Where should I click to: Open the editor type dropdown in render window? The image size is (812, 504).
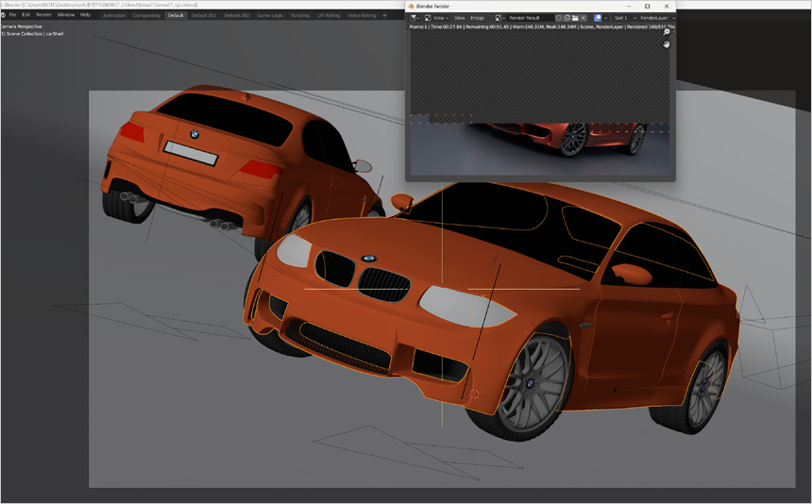[415, 18]
